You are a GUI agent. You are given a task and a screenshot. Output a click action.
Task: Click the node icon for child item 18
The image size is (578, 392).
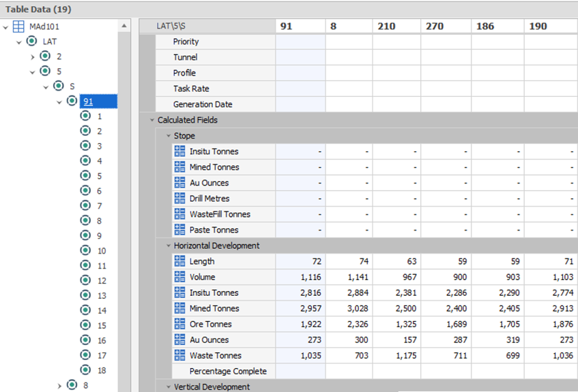coord(85,370)
